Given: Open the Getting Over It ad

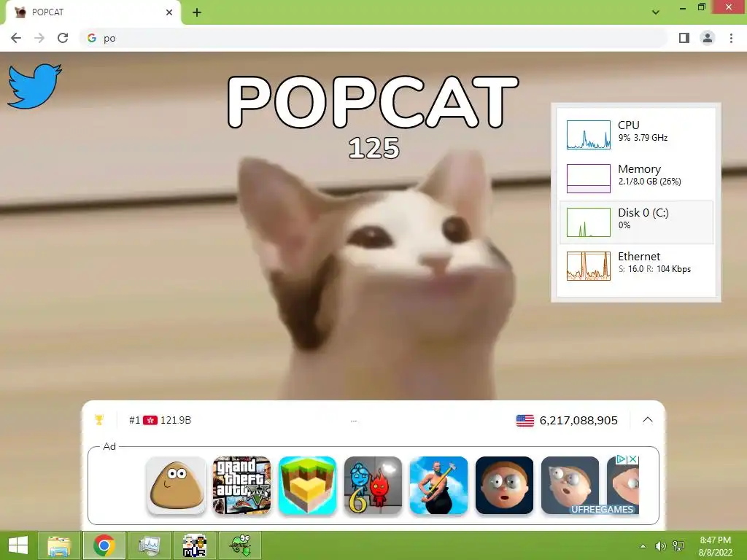Looking at the screenshot, I should coord(438,485).
